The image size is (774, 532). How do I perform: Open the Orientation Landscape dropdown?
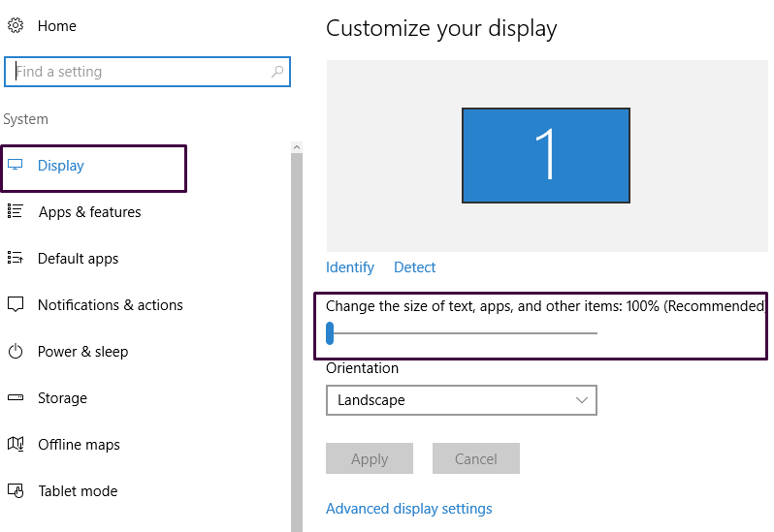pyautogui.click(x=462, y=400)
